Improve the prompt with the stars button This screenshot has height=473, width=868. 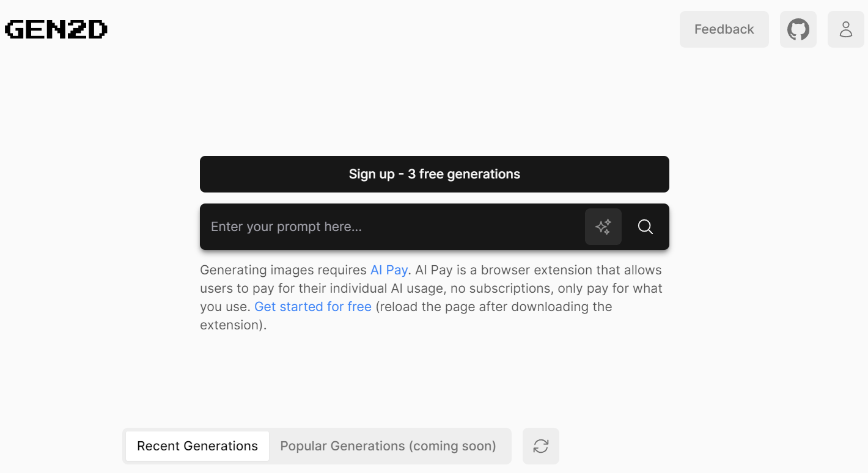[x=603, y=227]
